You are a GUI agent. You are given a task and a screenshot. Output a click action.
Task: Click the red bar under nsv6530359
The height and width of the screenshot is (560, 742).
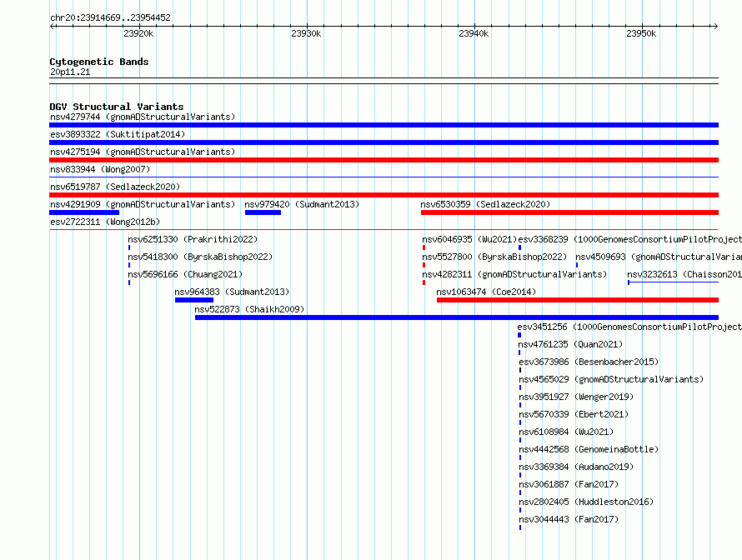click(569, 212)
